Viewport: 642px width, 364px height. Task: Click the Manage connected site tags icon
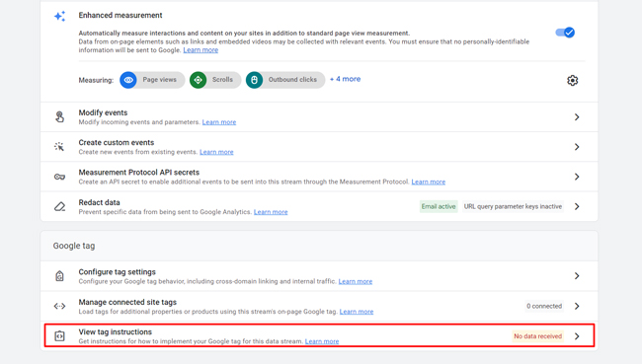click(x=60, y=306)
